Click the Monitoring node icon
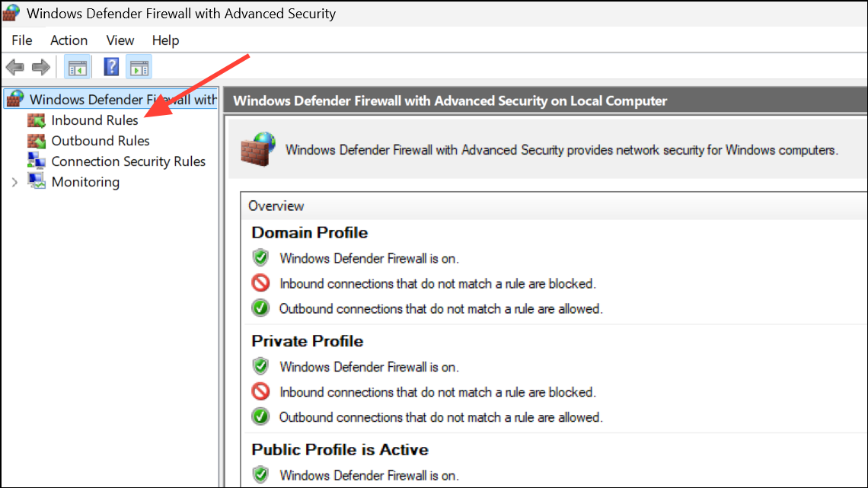868x488 pixels. [37, 181]
